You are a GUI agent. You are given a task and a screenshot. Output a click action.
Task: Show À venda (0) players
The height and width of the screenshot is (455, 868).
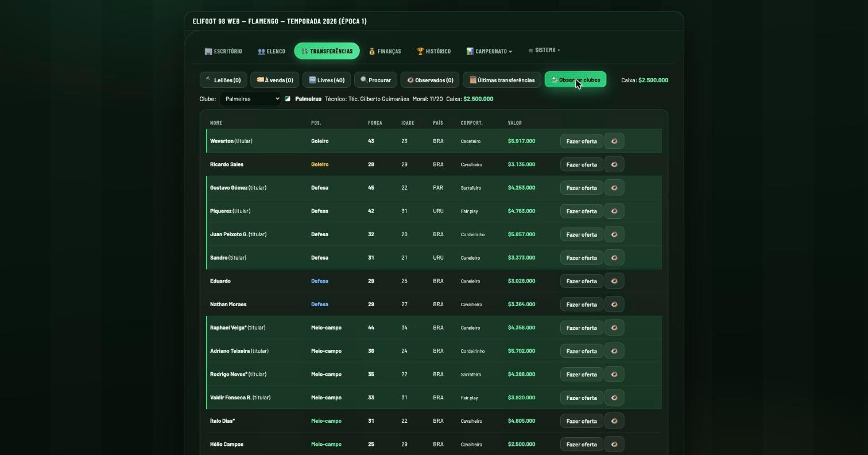[x=275, y=80]
